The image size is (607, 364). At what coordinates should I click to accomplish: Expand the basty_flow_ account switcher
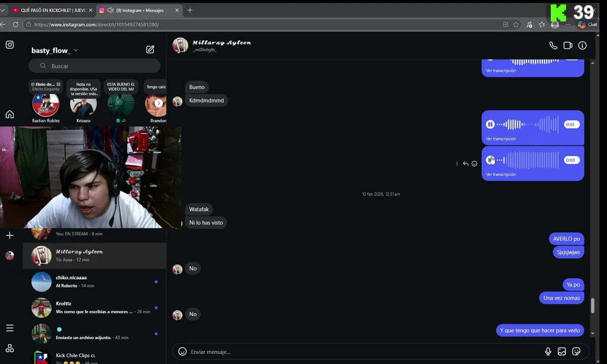point(76,51)
